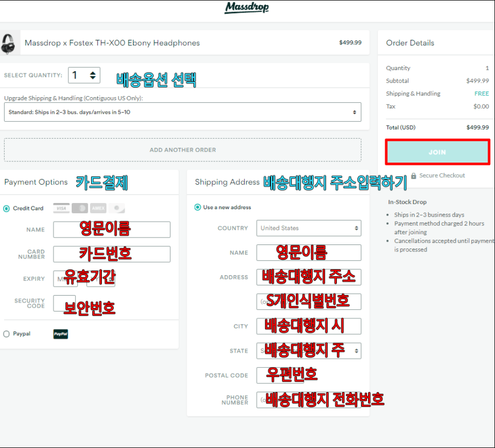This screenshot has width=495, height=448.
Task: Click the $499.99 item price in product row
Action: pyautogui.click(x=350, y=43)
